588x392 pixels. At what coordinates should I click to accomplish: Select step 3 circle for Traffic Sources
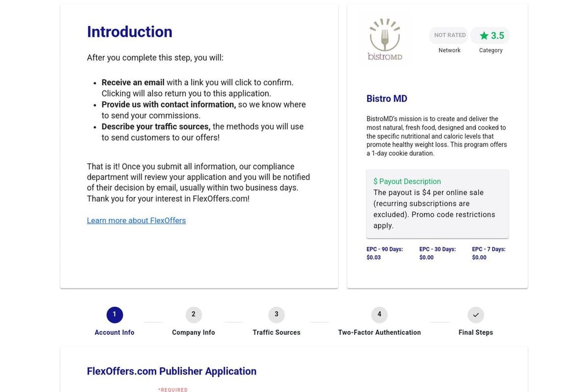(x=276, y=314)
